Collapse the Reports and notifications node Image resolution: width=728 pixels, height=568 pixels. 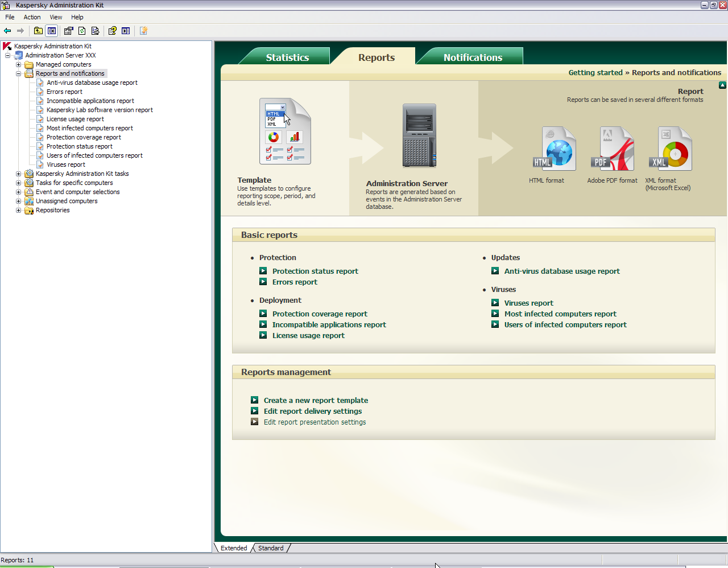[x=18, y=73]
